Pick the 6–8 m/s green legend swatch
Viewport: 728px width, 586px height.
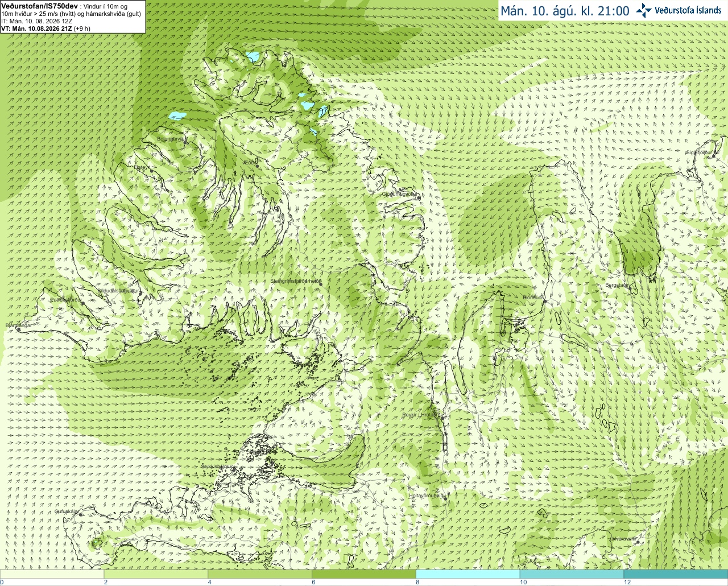pos(364,574)
